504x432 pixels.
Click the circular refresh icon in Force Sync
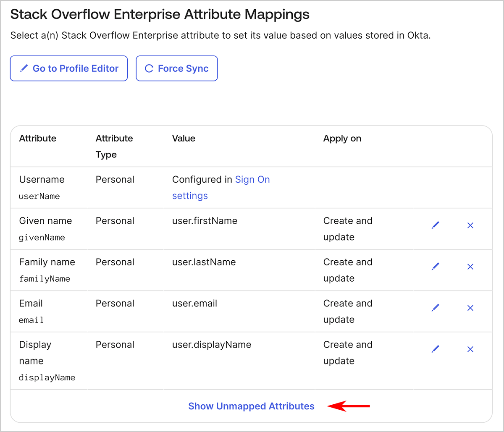[149, 68]
